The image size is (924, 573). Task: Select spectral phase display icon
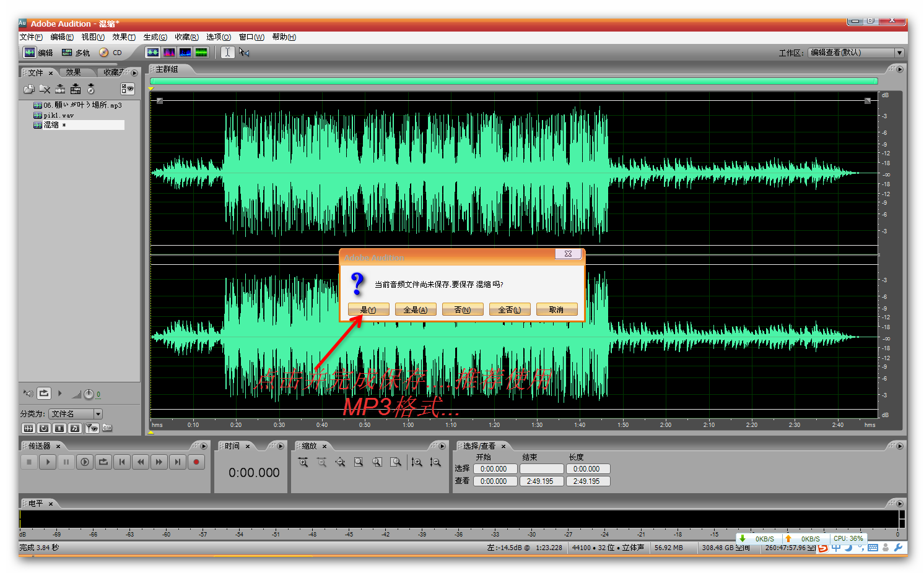click(x=201, y=53)
